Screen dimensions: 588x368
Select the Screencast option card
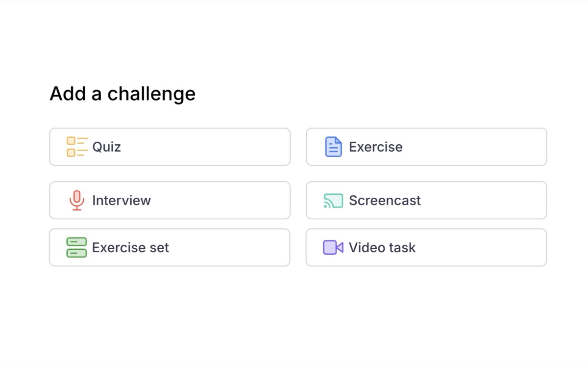pyautogui.click(x=426, y=200)
